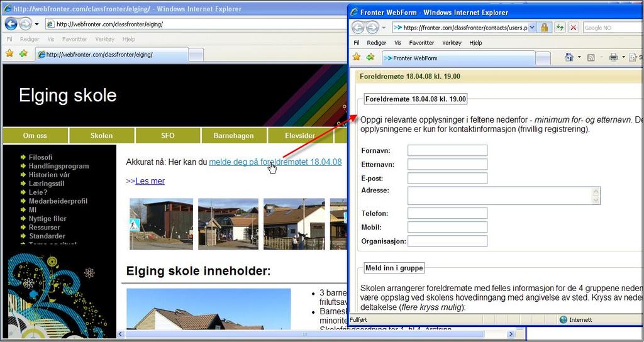Click Add to Favorites icon in Fronter WebForm window
Image resolution: width=644 pixels, height=342 pixels.
370,57
